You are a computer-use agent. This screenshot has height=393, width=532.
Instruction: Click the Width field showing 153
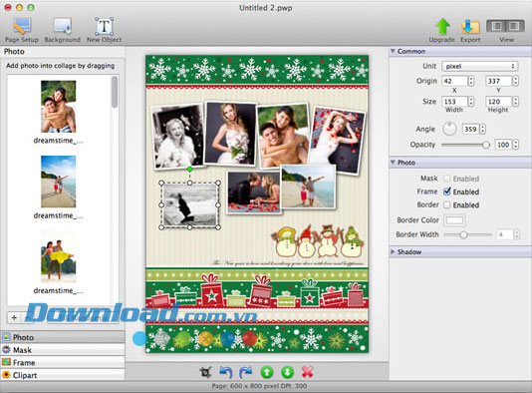click(454, 101)
